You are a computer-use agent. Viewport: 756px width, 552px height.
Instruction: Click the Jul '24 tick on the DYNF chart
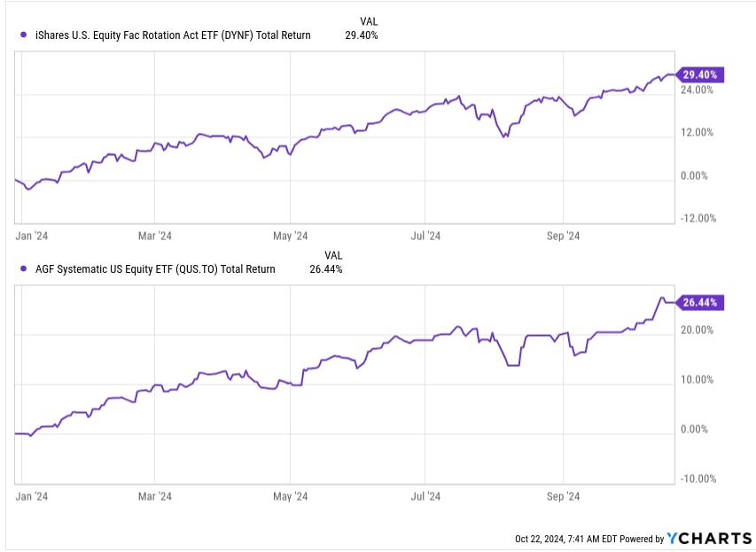click(x=426, y=236)
